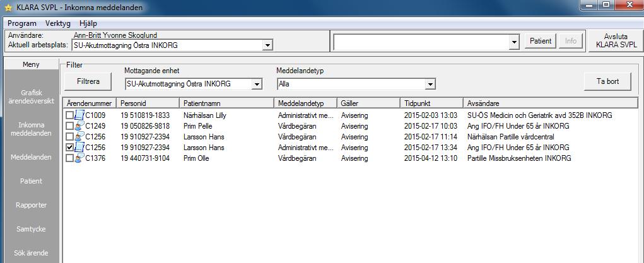Click the person icon on Närhälsan Partille row
This screenshot has width=644, height=263.
click(x=79, y=137)
